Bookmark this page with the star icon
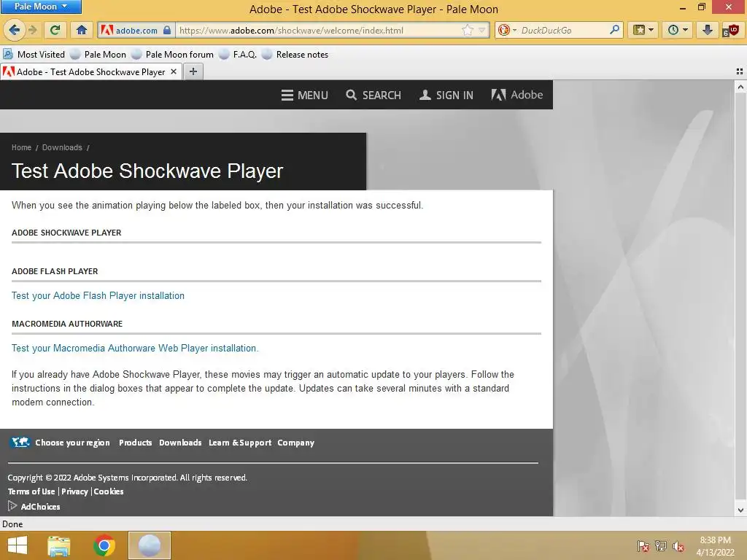The width and height of the screenshot is (747, 560). [x=468, y=30]
